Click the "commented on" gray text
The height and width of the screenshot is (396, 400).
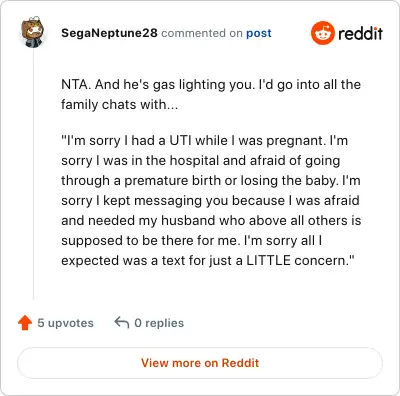202,33
